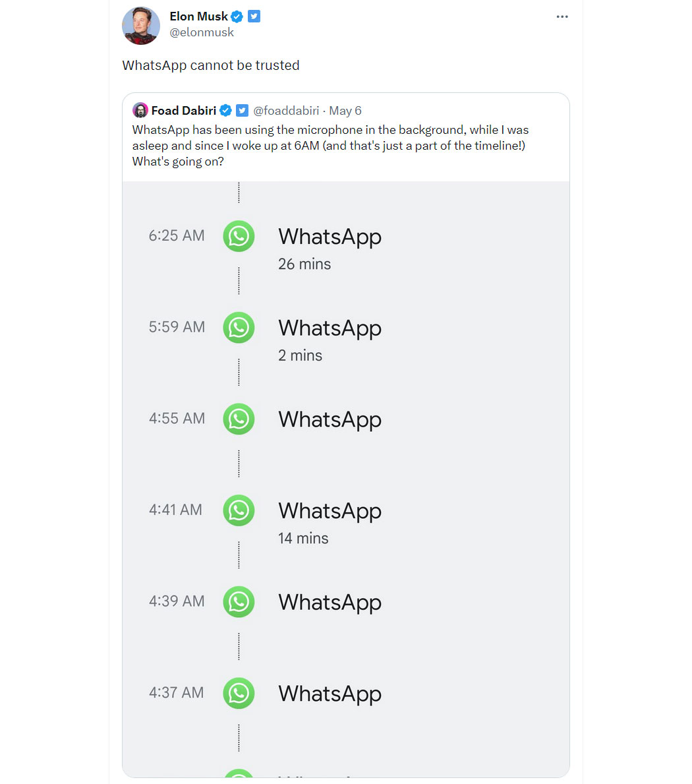Click the WhatsApp icon at 5:59 AM

pyautogui.click(x=239, y=328)
